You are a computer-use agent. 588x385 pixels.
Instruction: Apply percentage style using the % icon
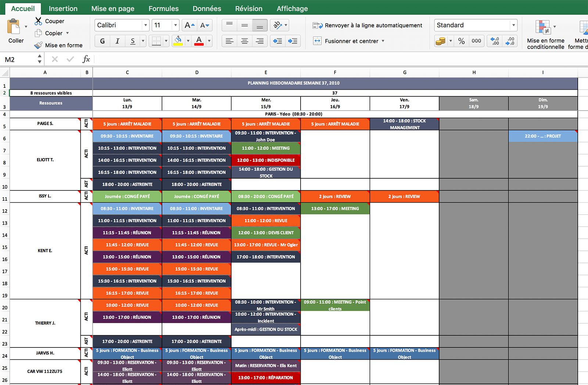tap(461, 41)
